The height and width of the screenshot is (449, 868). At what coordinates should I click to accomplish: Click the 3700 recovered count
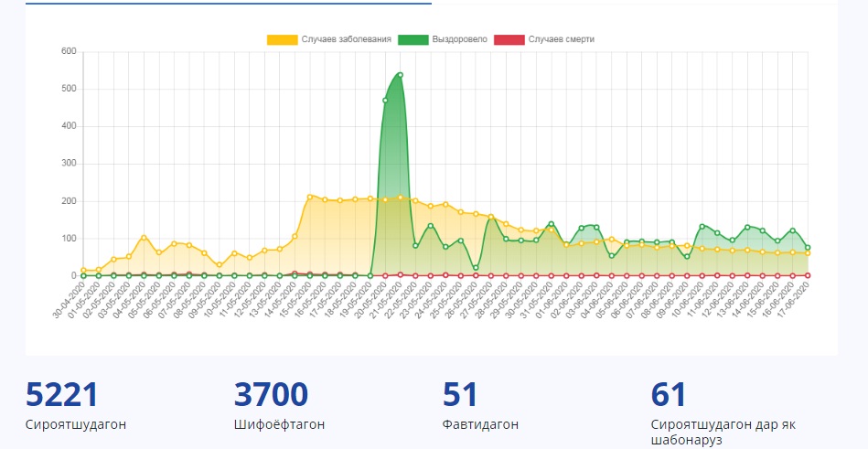tap(271, 395)
